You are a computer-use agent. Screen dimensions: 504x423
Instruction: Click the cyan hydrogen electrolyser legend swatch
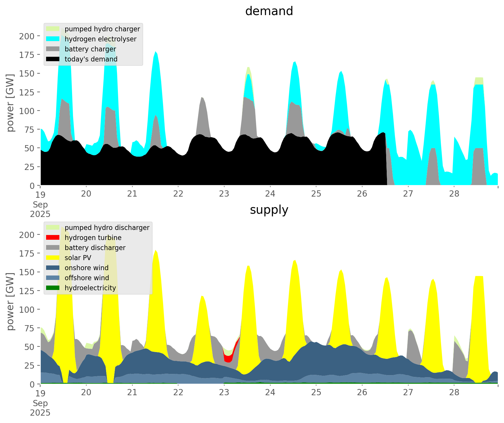pyautogui.click(x=53, y=39)
